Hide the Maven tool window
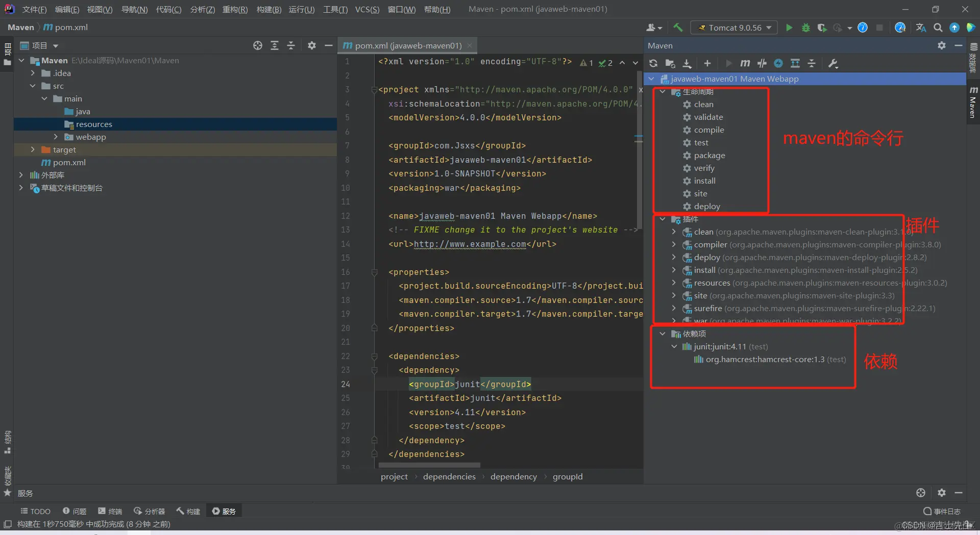 [959, 45]
